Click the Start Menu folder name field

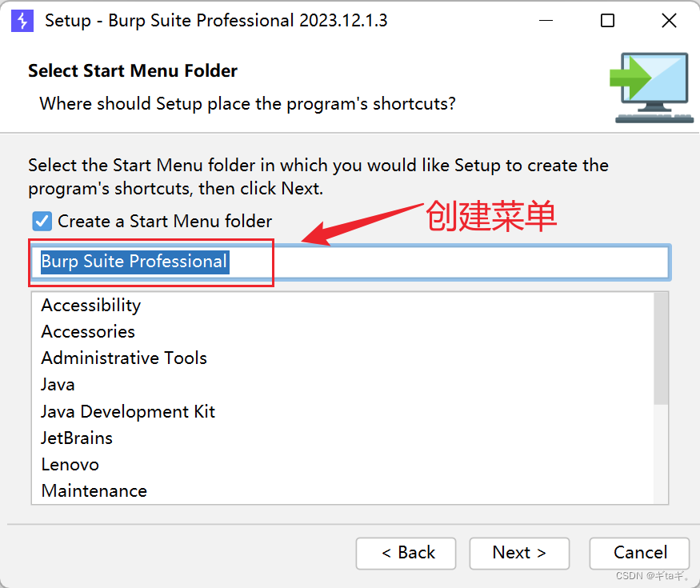[x=351, y=262]
